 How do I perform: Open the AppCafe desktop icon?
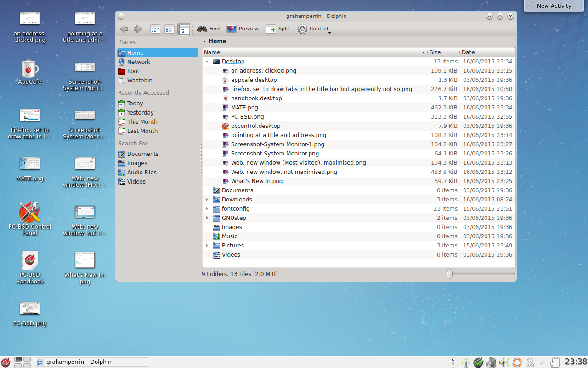click(30, 72)
